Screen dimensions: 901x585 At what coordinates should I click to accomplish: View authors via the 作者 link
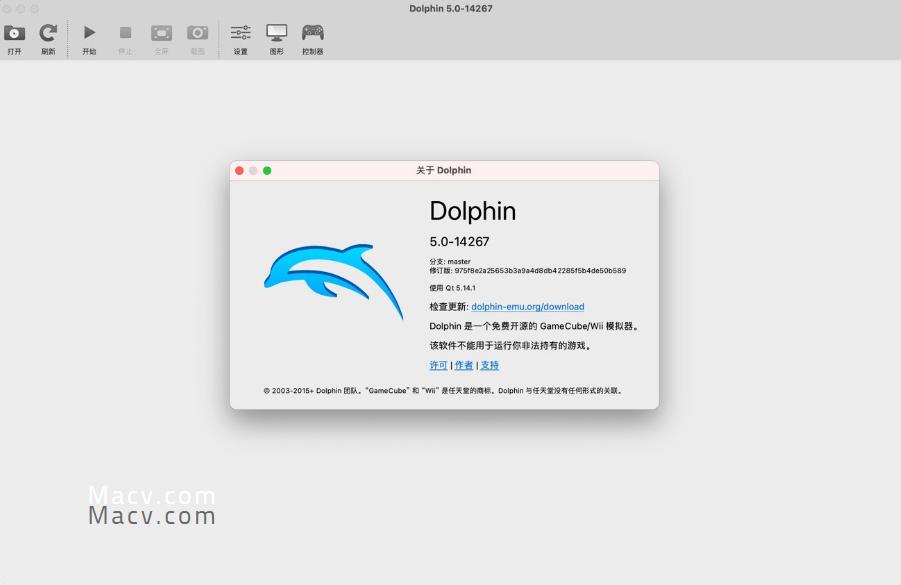pos(463,365)
